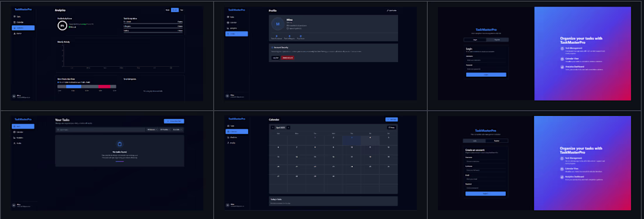Open the All Statuses filter dropdown
644x219 pixels.
[x=152, y=129]
